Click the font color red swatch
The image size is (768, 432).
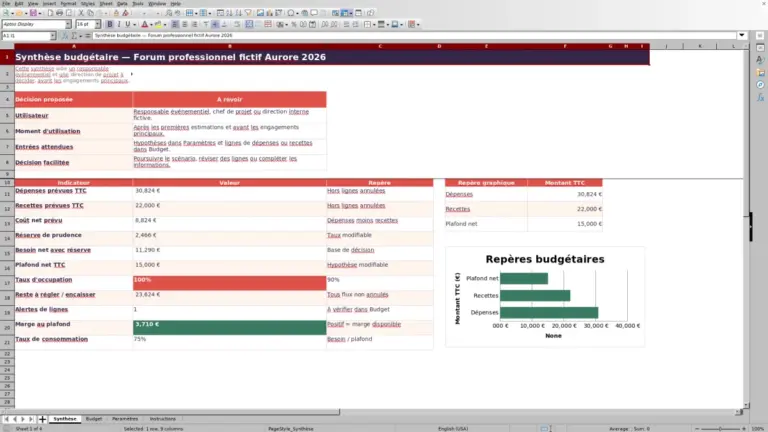(144, 24)
